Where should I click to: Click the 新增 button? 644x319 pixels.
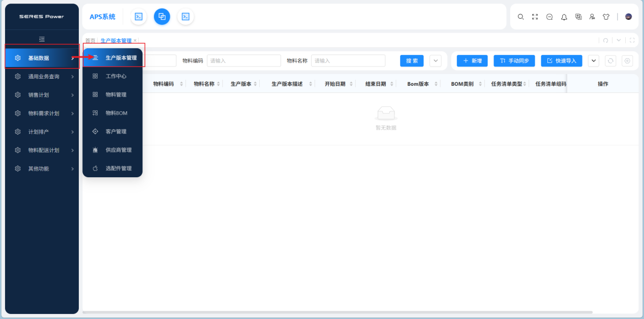coord(472,61)
